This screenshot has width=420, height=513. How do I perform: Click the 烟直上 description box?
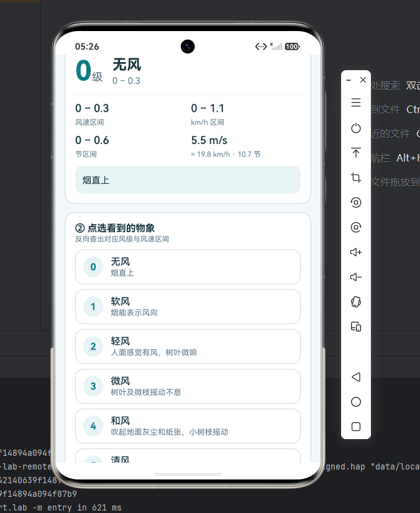[x=188, y=180]
